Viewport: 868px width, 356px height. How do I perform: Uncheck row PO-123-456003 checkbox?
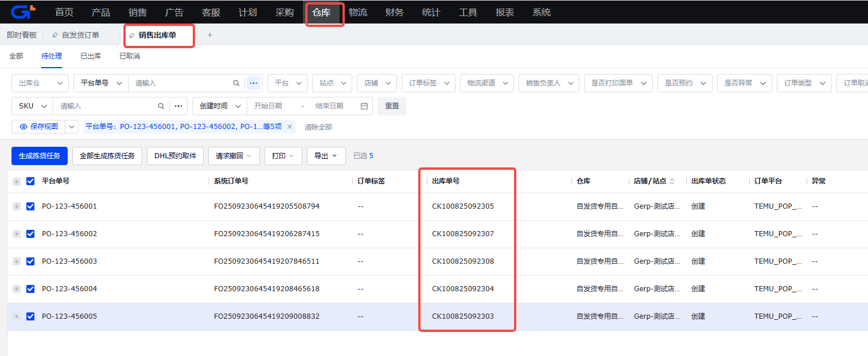(30, 261)
